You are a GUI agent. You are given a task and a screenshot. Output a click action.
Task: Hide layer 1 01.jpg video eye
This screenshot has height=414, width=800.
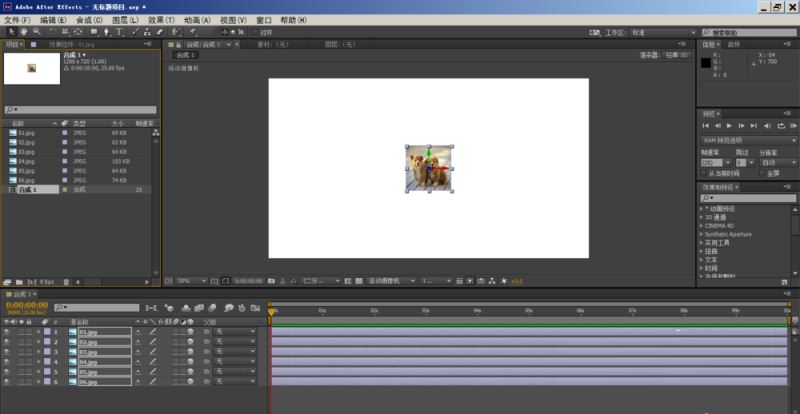pos(7,332)
